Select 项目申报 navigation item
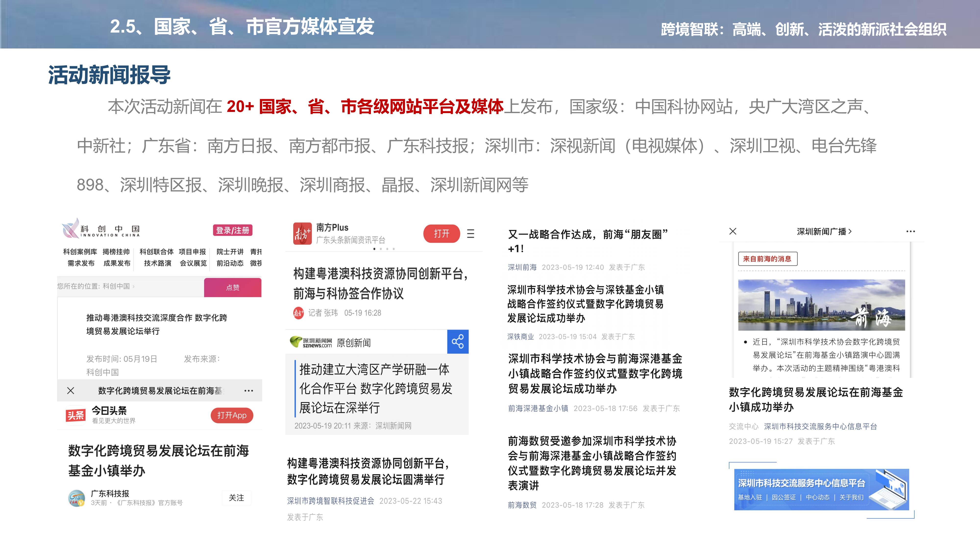This screenshot has width=980, height=551. point(192,252)
